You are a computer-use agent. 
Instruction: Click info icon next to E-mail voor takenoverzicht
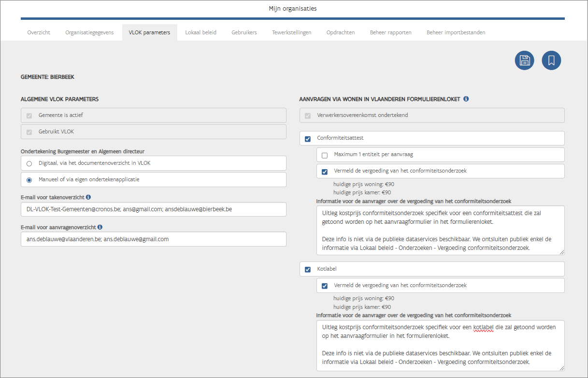(88, 197)
